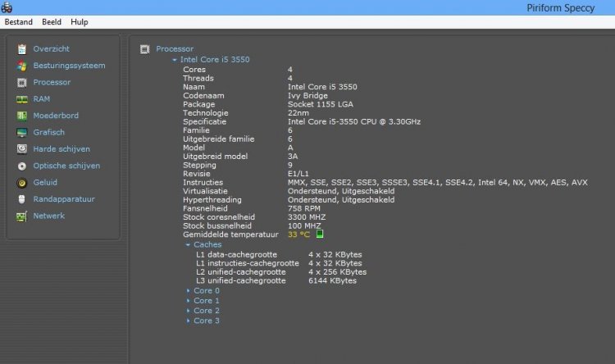Open the Optische schijven section
The width and height of the screenshot is (615, 364).
click(x=66, y=166)
